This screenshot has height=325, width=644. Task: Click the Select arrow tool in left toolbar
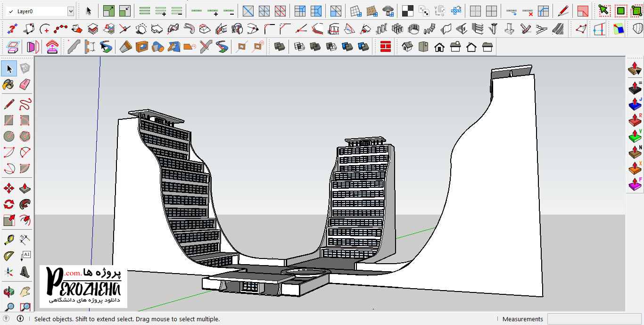pyautogui.click(x=9, y=69)
